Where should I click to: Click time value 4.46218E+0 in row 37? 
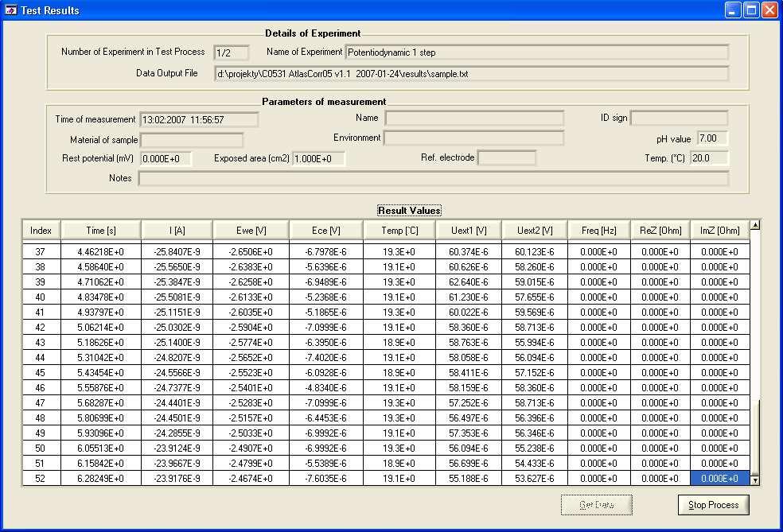101,252
